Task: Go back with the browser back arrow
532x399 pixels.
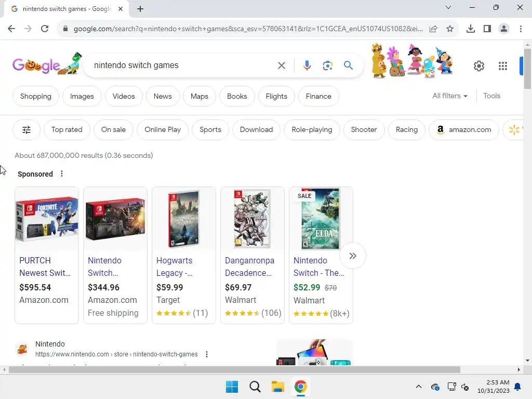Action: 11,29
